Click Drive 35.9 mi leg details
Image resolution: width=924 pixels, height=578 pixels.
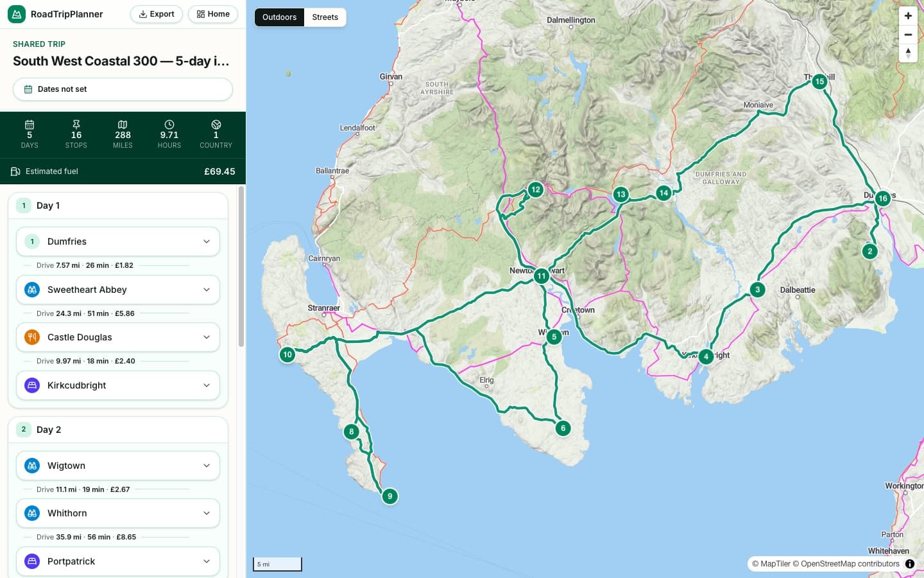tap(86, 537)
